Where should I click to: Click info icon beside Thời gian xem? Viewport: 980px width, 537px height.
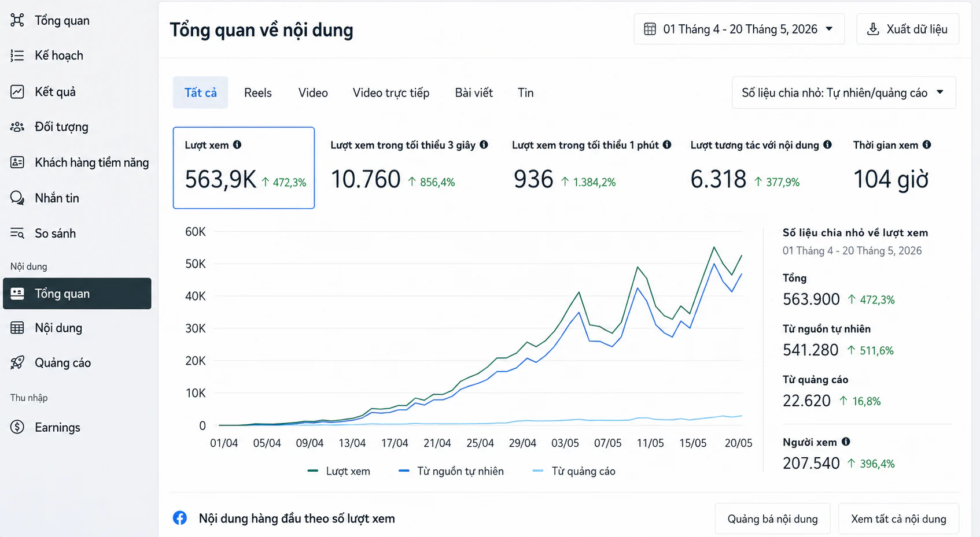tap(927, 145)
